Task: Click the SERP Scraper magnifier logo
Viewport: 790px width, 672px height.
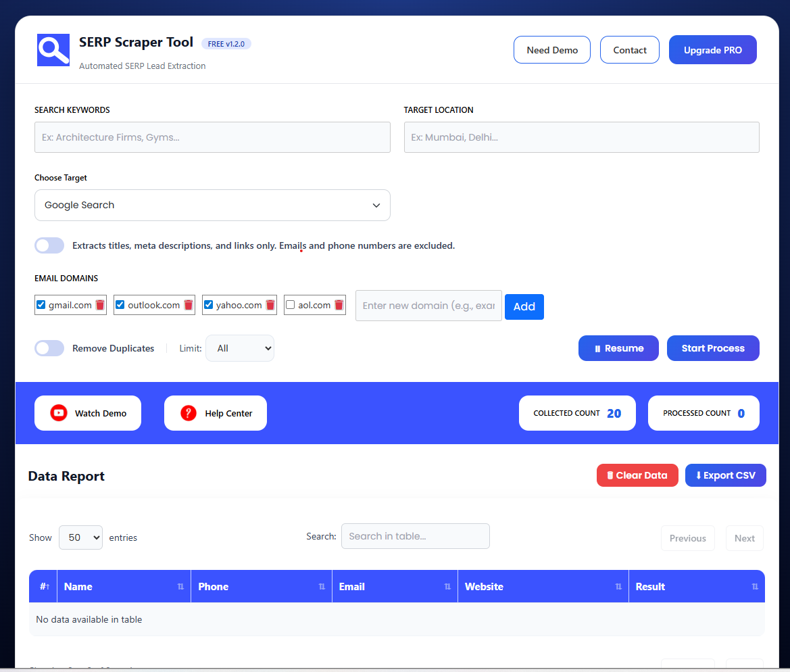Action: coord(53,49)
